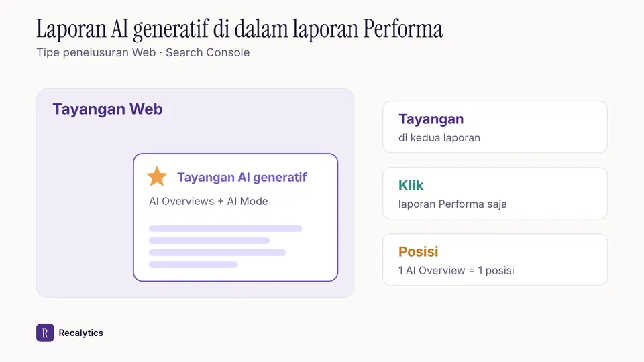Screen dimensions: 644x362
Task: Click the 'di kedua laporan' text
Action: tap(439, 138)
